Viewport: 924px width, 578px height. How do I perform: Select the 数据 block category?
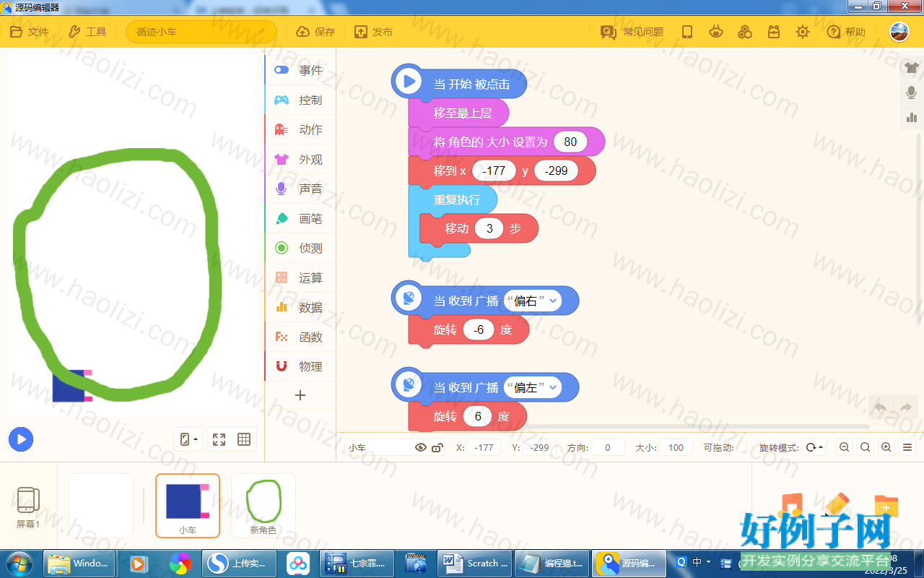pos(300,307)
